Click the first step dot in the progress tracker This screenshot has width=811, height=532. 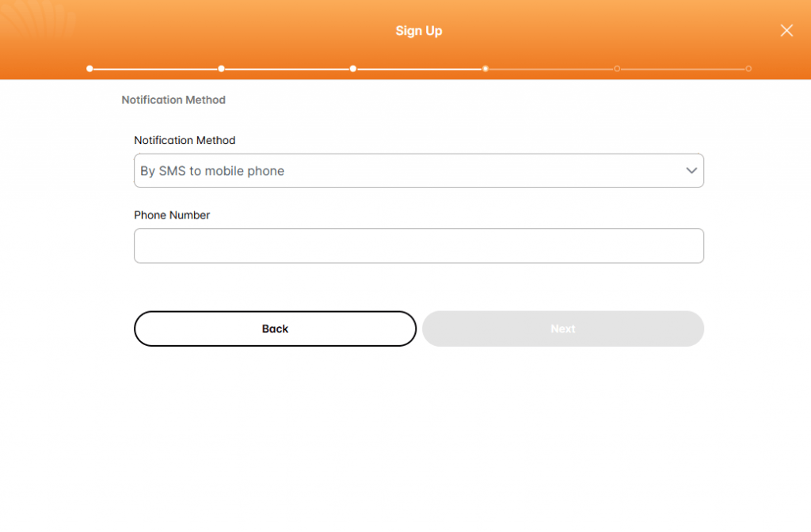[89, 69]
